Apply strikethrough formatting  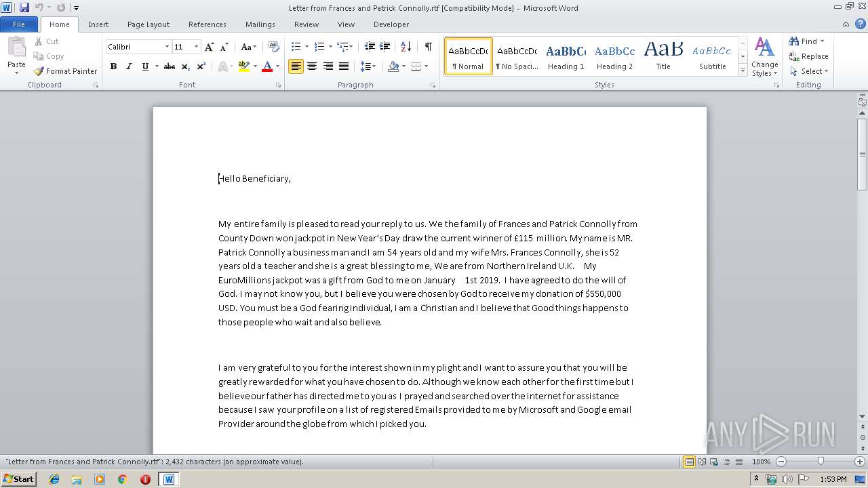170,66
